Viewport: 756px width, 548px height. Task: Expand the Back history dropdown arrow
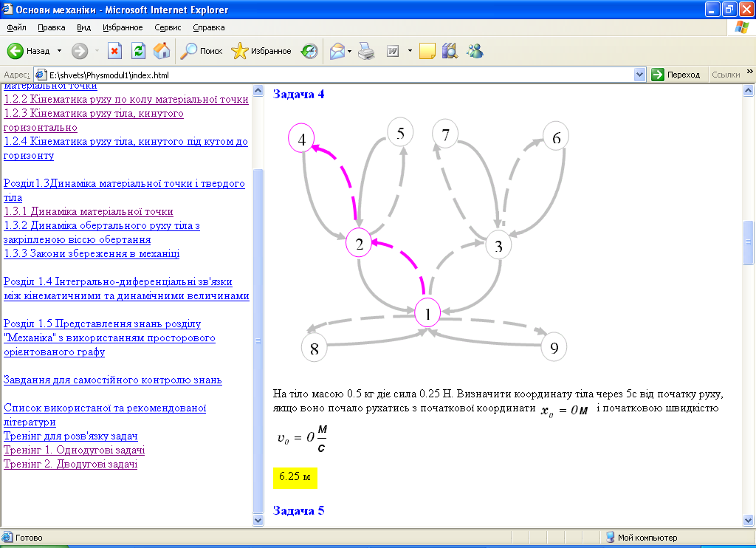pyautogui.click(x=59, y=51)
